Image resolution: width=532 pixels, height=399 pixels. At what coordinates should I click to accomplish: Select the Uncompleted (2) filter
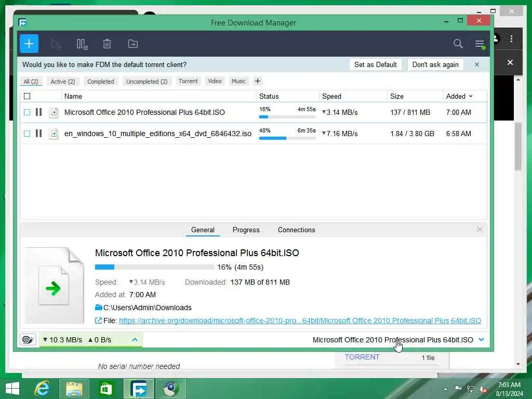pos(147,82)
